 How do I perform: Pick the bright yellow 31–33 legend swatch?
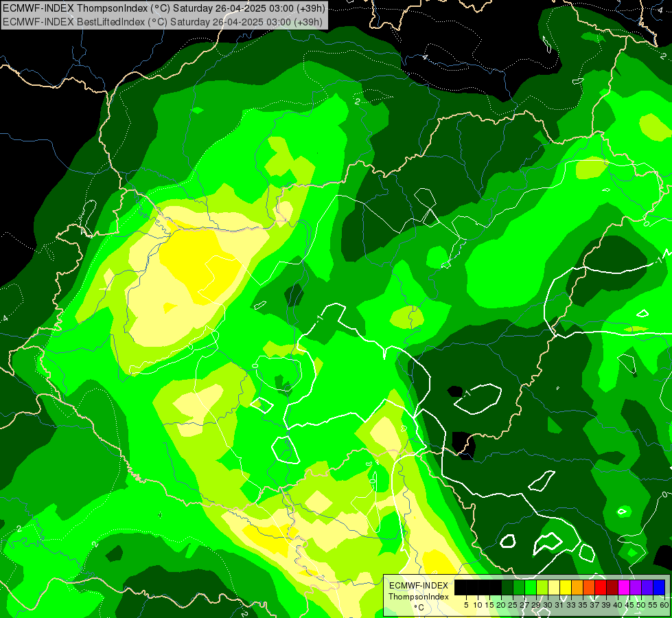(x=566, y=588)
